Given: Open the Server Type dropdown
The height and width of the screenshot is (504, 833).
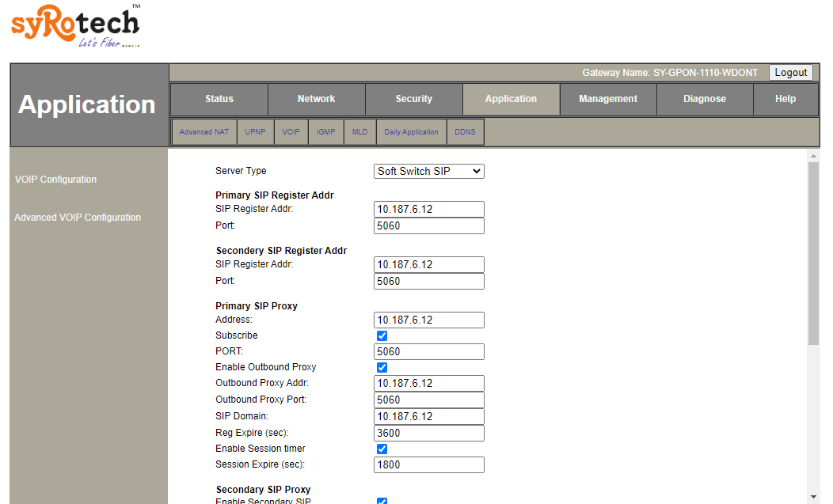Looking at the screenshot, I should pos(428,171).
